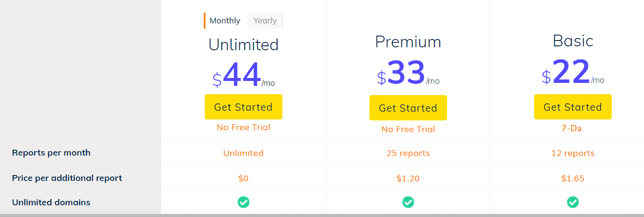This screenshot has width=644, height=217.
Task: Click Get Started under Basic plan
Action: point(573,107)
